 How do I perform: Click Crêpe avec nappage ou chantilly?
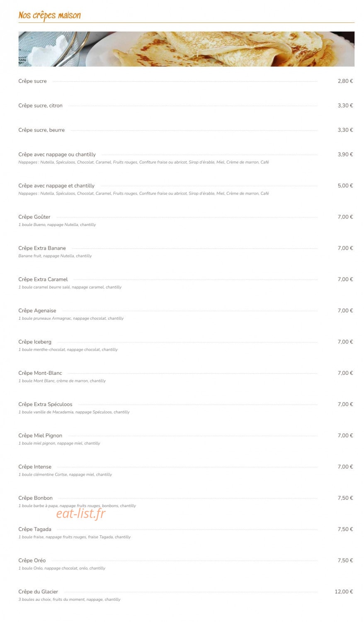57,154
